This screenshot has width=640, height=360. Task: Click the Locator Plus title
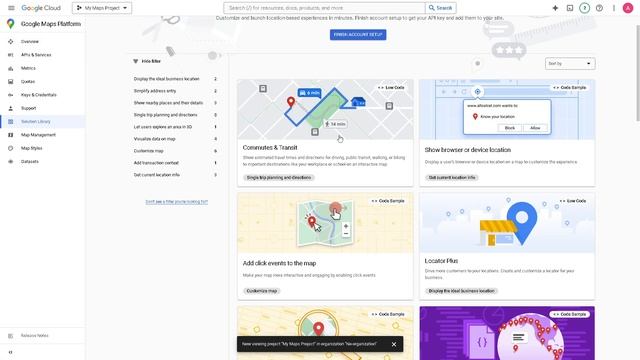(441, 261)
